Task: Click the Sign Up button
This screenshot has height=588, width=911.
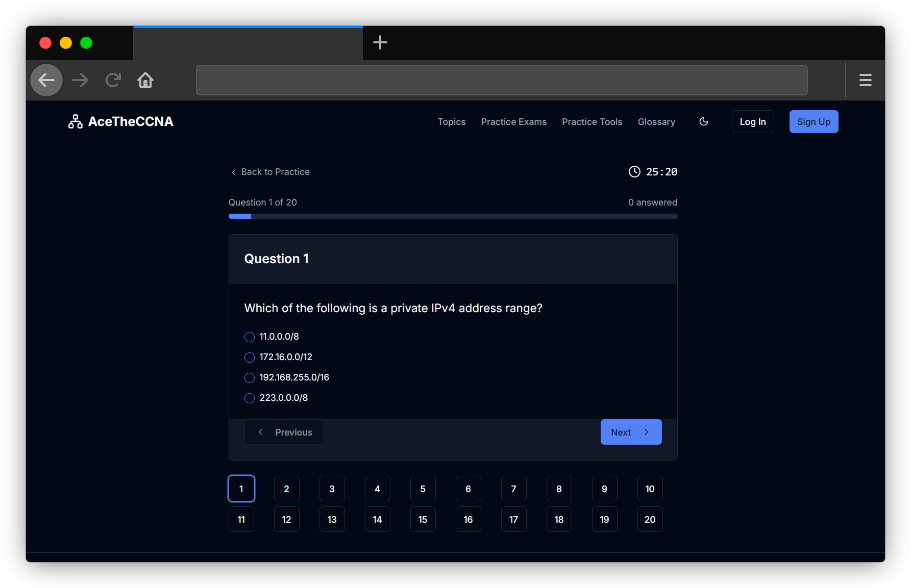Action: pyautogui.click(x=814, y=122)
